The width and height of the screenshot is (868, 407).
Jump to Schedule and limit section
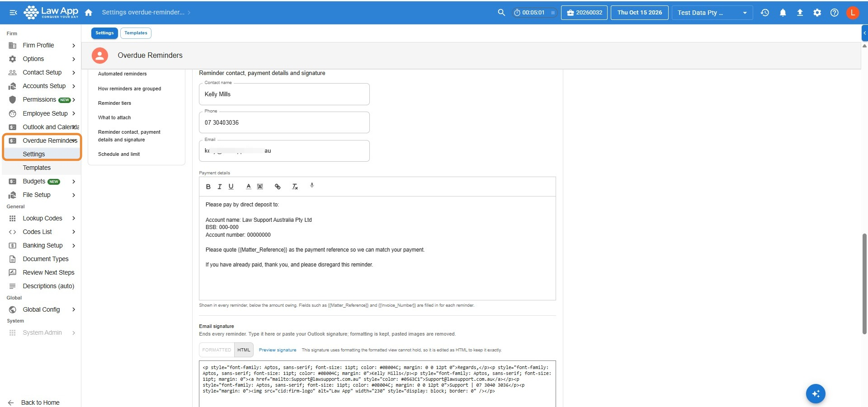point(119,154)
